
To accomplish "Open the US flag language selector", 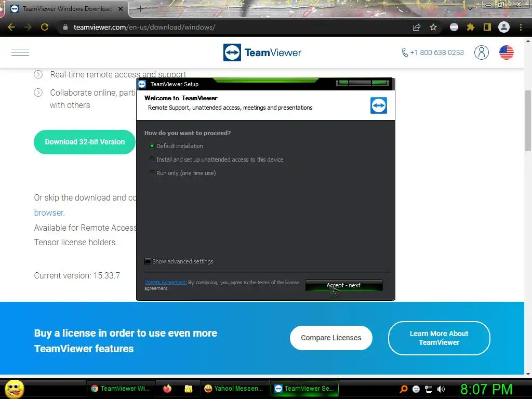I will click(506, 52).
